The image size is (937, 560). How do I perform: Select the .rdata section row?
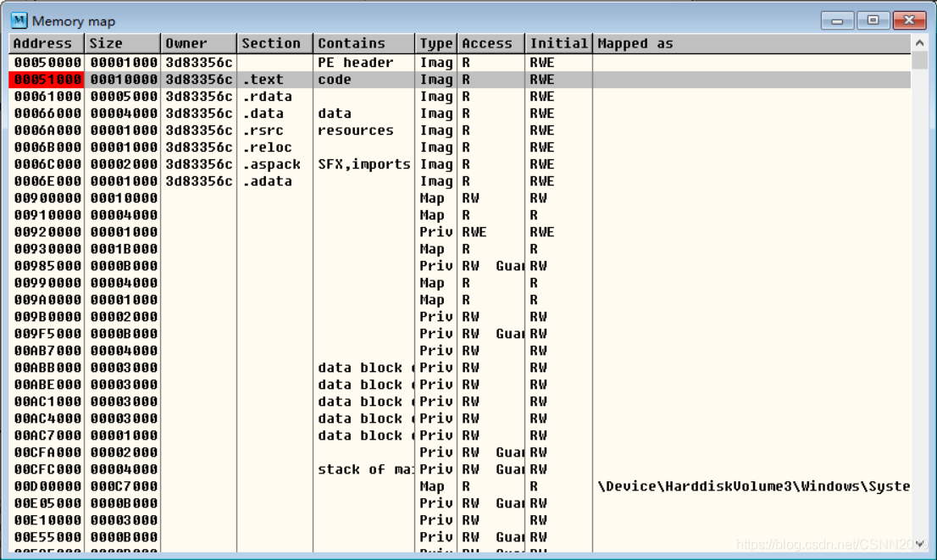[x=459, y=97]
